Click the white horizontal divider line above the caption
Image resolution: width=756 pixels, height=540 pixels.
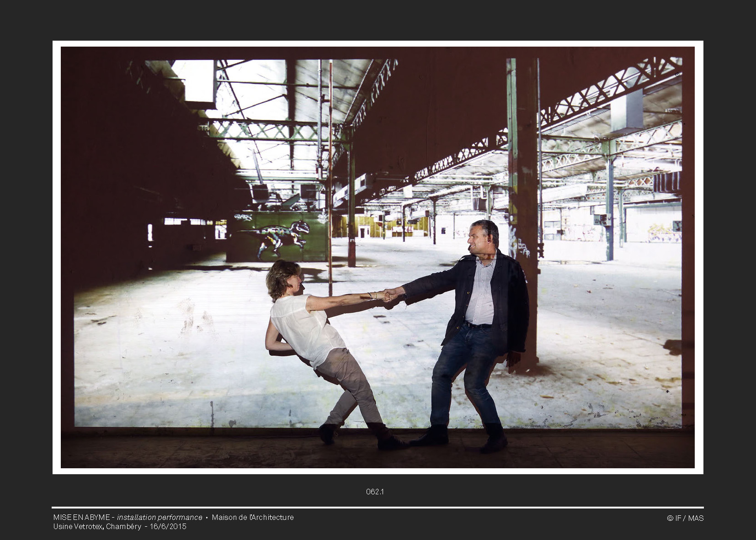coord(378,508)
